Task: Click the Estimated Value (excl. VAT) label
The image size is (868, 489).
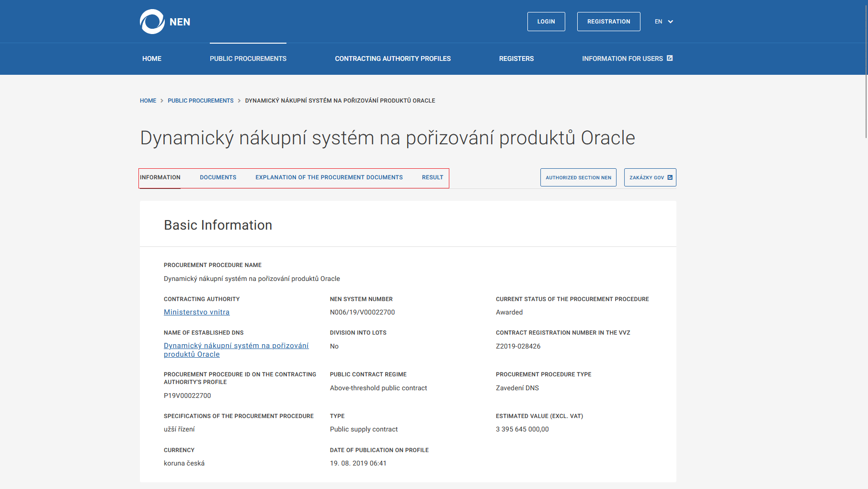Action: click(x=539, y=416)
